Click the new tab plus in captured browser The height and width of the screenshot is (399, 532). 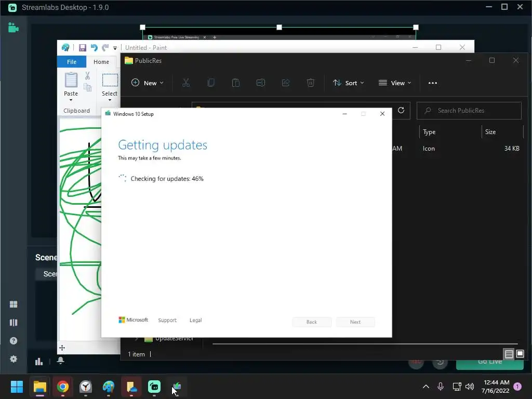tap(215, 37)
